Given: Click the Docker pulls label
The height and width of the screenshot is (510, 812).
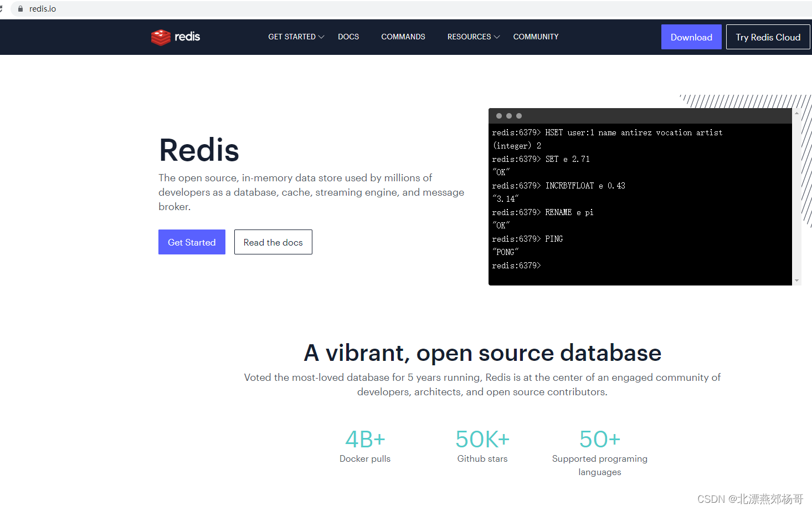Looking at the screenshot, I should 365,458.
